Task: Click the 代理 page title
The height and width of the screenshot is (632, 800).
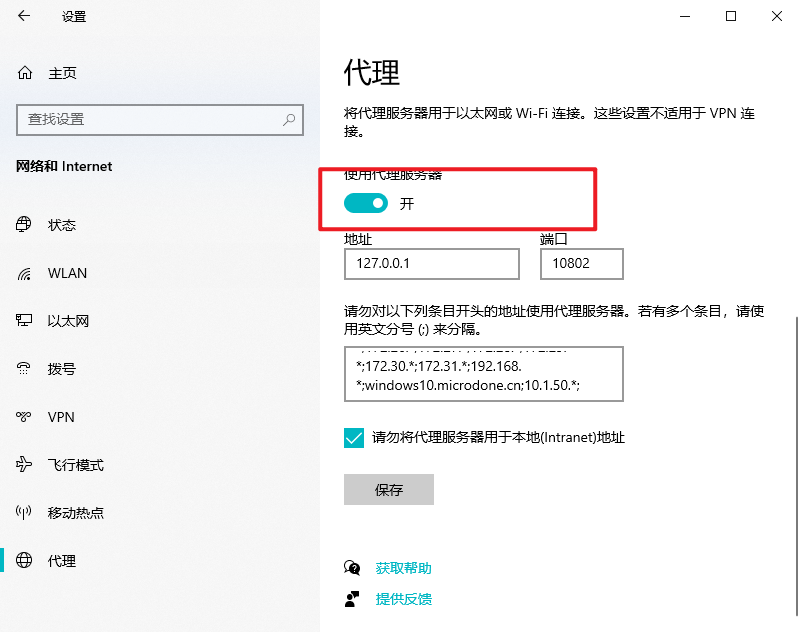Action: [371, 72]
